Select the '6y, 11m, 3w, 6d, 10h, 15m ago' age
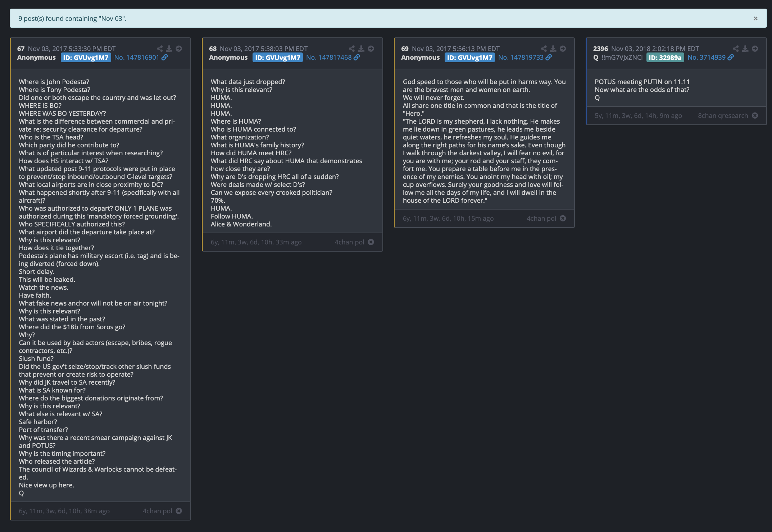The width and height of the screenshot is (772, 532). [x=448, y=218]
